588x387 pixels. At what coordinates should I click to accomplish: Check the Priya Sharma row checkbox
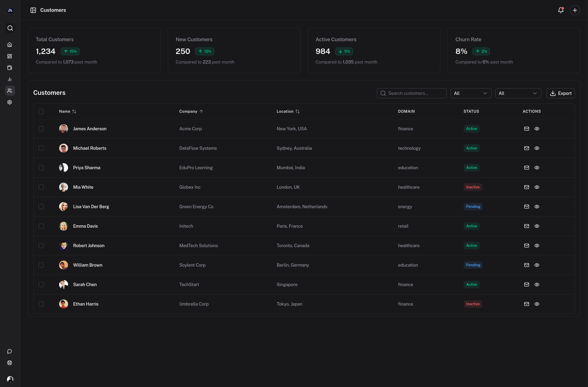(41, 168)
